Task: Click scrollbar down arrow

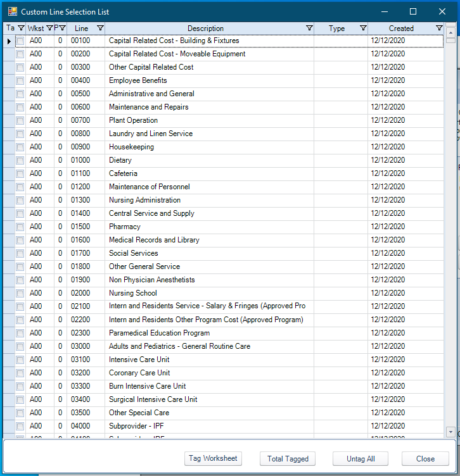Action: (x=450, y=432)
